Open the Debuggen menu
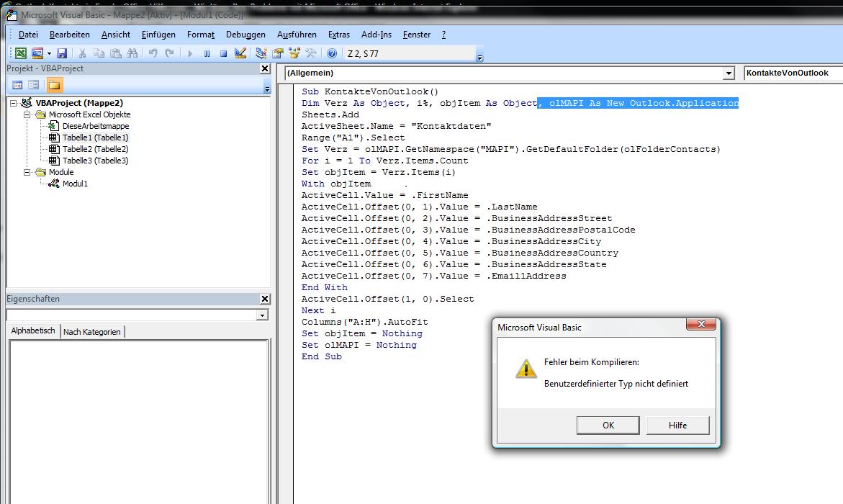The width and height of the screenshot is (843, 504). coord(245,35)
